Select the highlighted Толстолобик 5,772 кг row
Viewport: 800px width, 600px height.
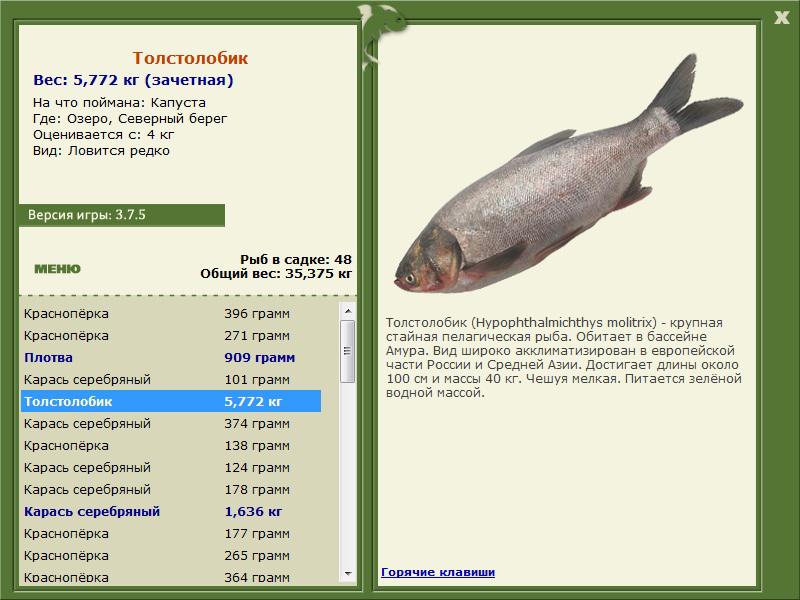click(x=171, y=402)
